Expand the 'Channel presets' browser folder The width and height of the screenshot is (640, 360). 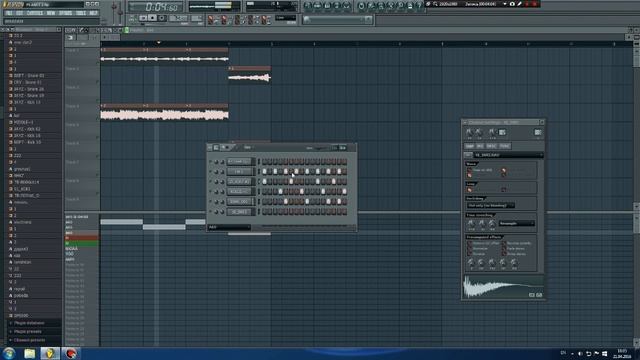(29, 340)
